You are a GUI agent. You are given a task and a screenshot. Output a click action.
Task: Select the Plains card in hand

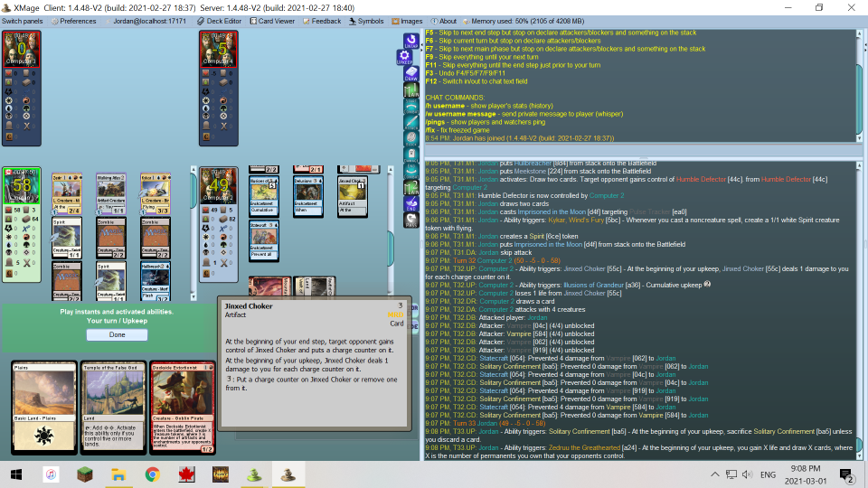point(43,407)
